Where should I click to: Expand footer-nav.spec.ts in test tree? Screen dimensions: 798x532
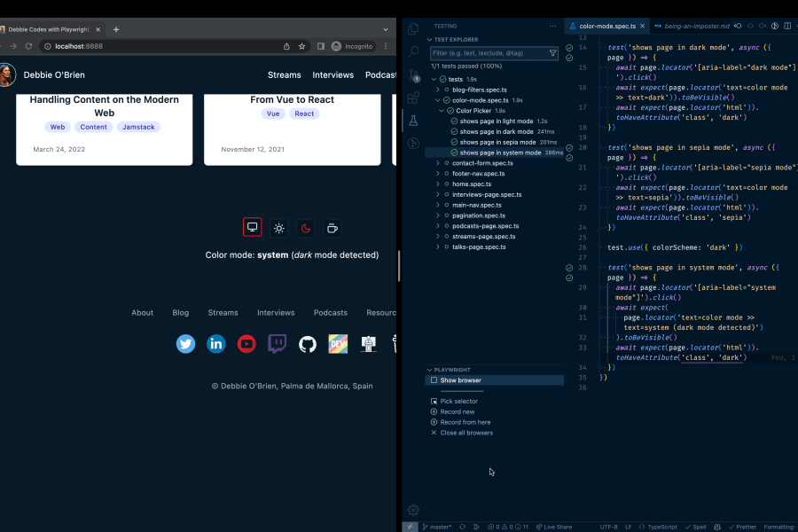tap(438, 174)
